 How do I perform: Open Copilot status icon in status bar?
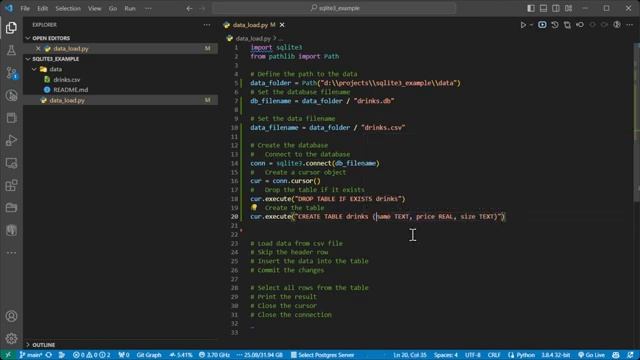click(616, 355)
